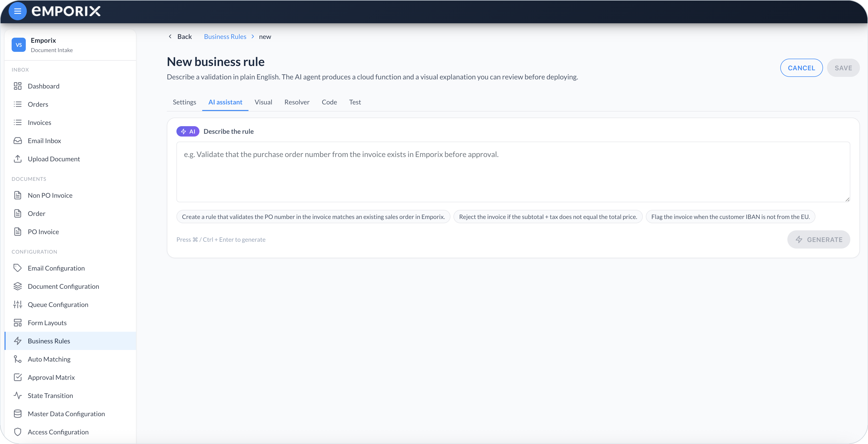Open Orders in the sidebar
Screen dimensions: 868x444
pyautogui.click(x=70, y=104)
